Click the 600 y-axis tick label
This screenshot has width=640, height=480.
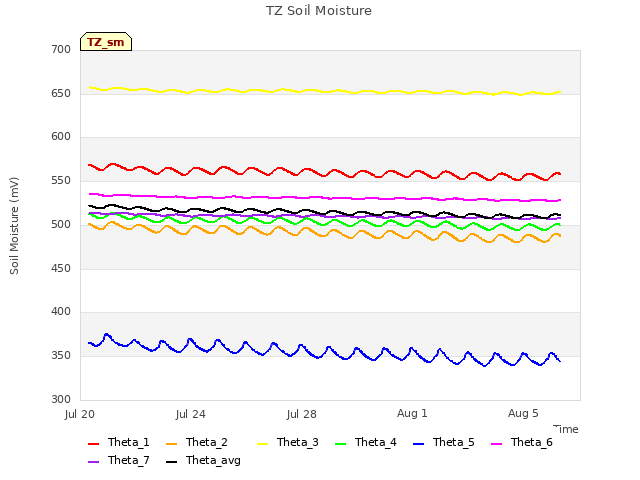[x=61, y=137]
